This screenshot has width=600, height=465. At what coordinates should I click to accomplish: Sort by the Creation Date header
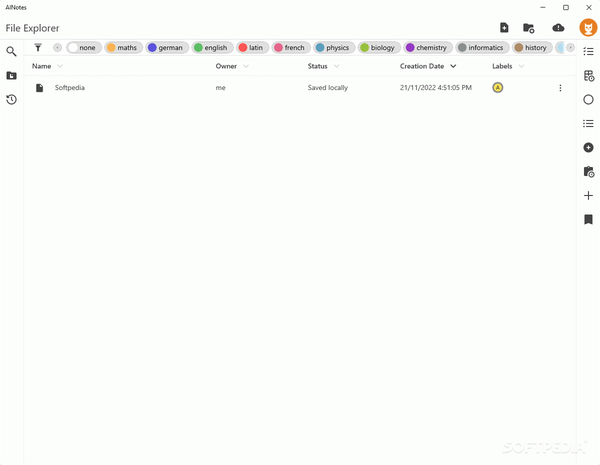click(422, 66)
